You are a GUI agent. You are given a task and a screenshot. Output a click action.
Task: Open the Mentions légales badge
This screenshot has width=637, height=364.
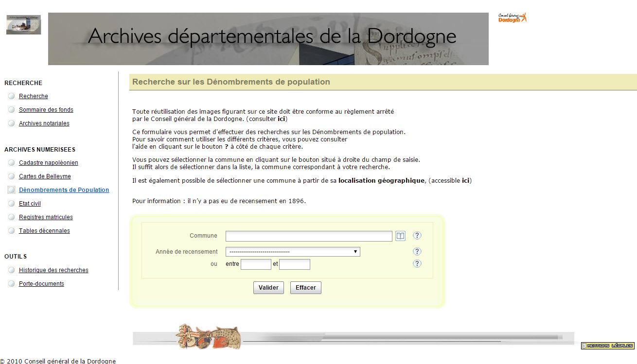[608, 346]
